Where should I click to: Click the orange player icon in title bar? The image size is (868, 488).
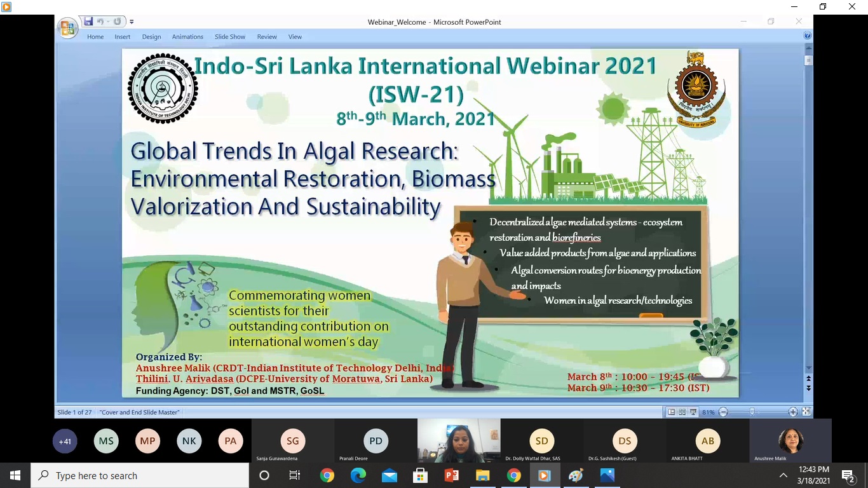tap(6, 6)
